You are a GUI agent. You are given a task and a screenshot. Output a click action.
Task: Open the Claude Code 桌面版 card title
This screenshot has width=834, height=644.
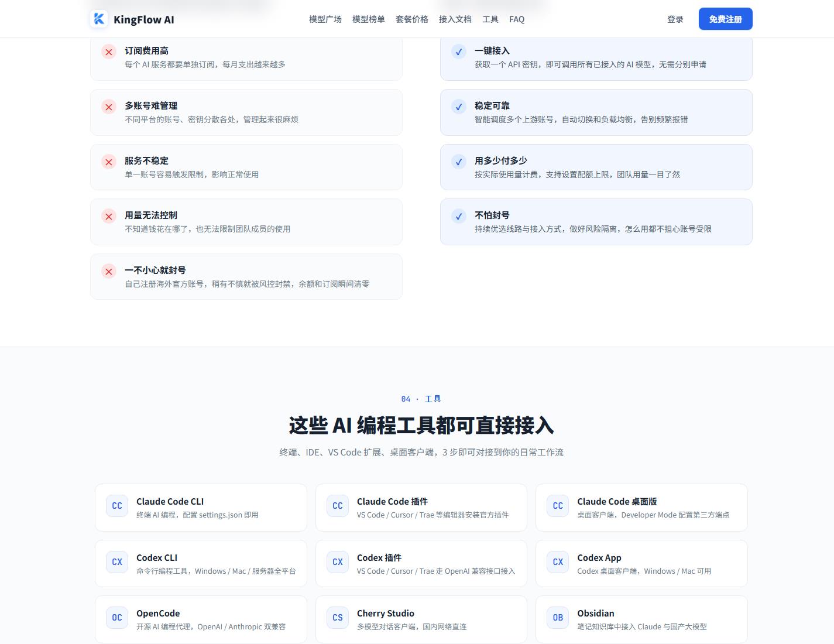tap(617, 502)
